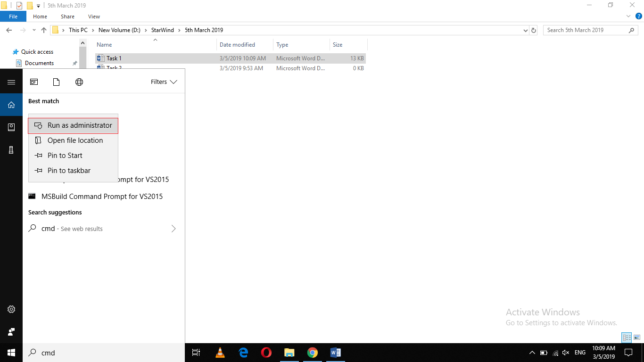Click the Home icon in the search sidebar

[x=11, y=104]
